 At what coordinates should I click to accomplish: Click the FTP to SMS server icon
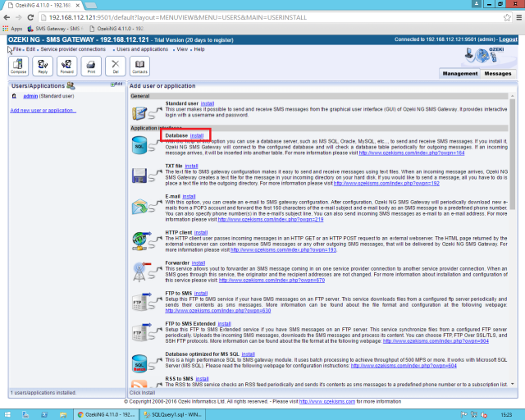tap(140, 302)
